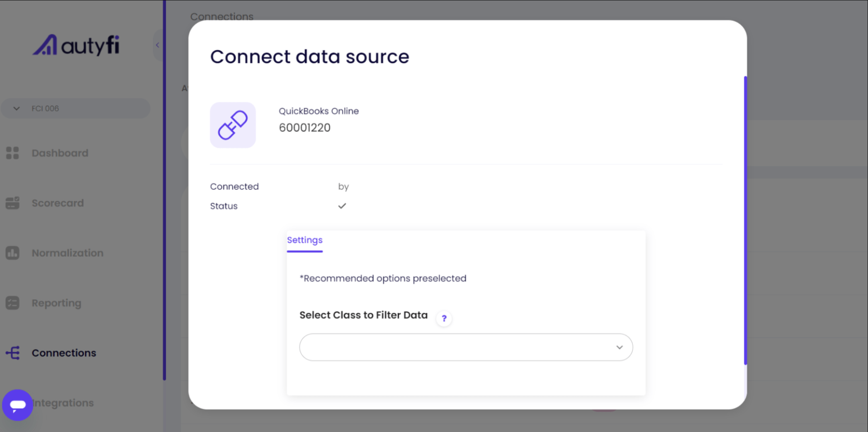868x432 pixels.
Task: Click the Normalization chart icon
Action: tap(12, 253)
